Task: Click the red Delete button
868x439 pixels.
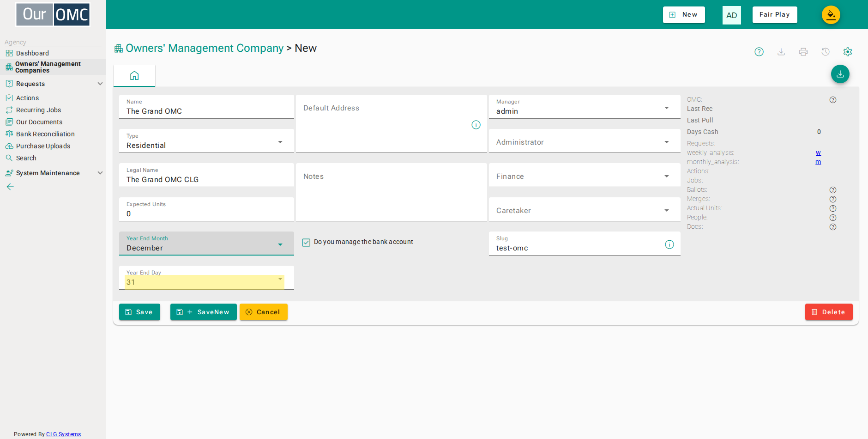Action: click(829, 312)
